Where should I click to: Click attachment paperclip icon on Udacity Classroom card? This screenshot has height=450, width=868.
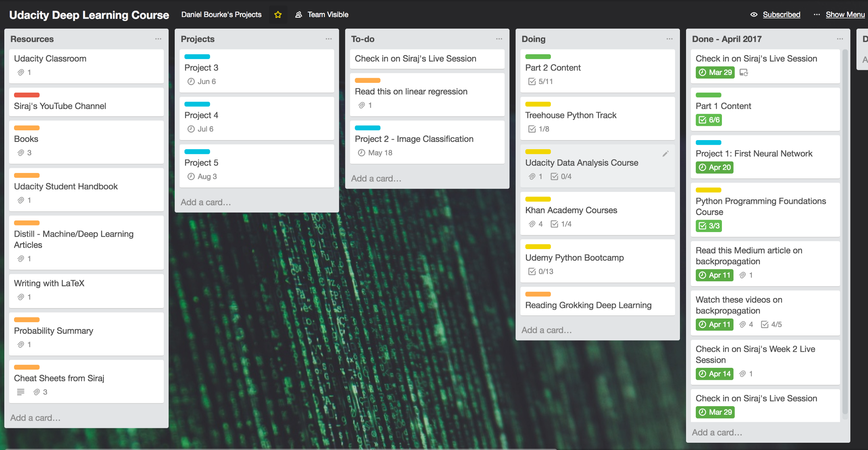[x=21, y=72]
